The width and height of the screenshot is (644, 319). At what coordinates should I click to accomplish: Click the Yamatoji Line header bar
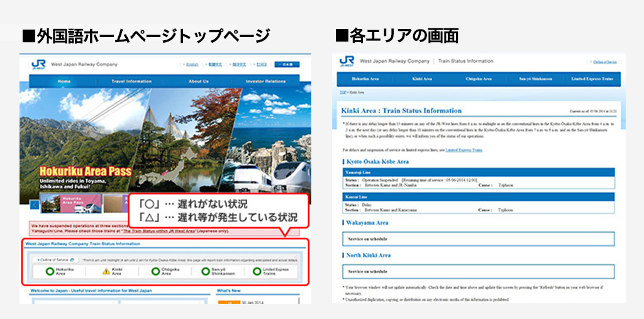pos(479,172)
